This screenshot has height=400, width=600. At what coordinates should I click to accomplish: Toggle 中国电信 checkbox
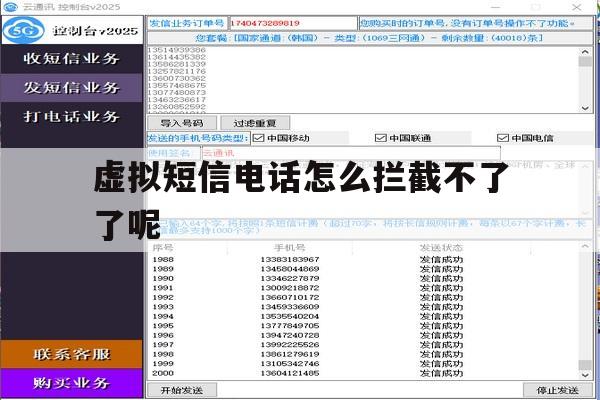(502, 138)
